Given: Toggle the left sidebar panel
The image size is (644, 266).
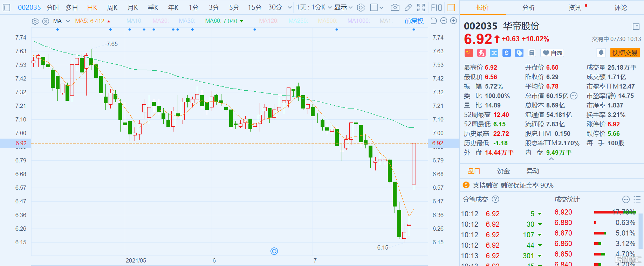Looking at the screenshot, I should 7,7.
